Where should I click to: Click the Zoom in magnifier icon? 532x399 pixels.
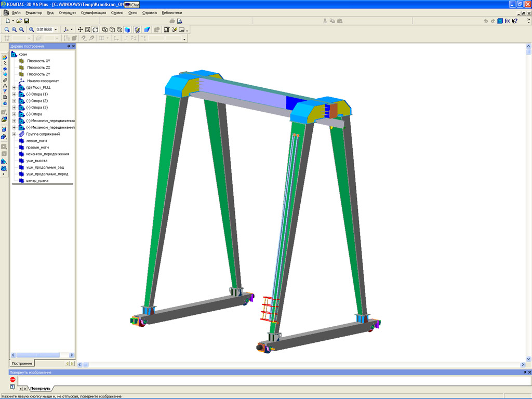click(14, 30)
